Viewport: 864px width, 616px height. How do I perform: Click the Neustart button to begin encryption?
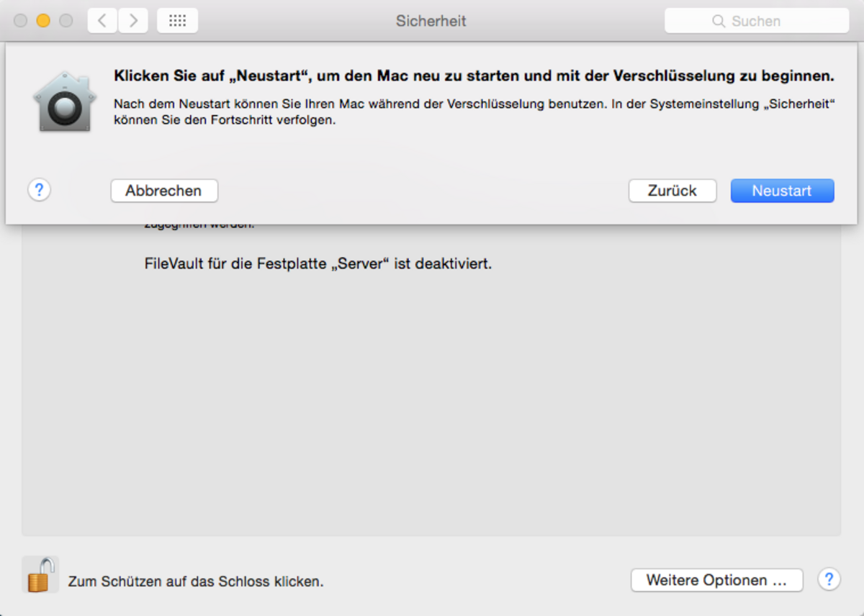782,191
